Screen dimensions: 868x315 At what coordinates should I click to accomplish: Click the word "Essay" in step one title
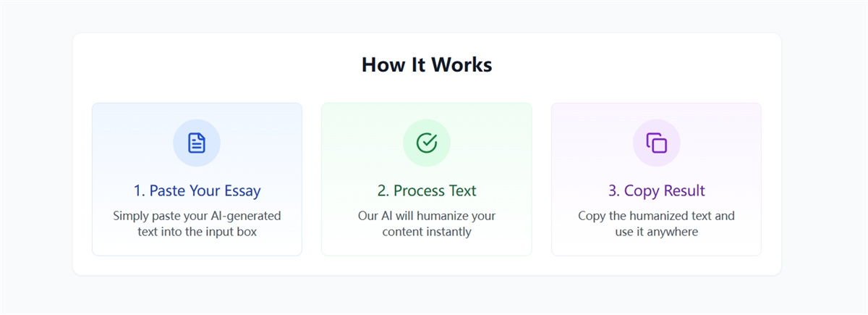[242, 191]
